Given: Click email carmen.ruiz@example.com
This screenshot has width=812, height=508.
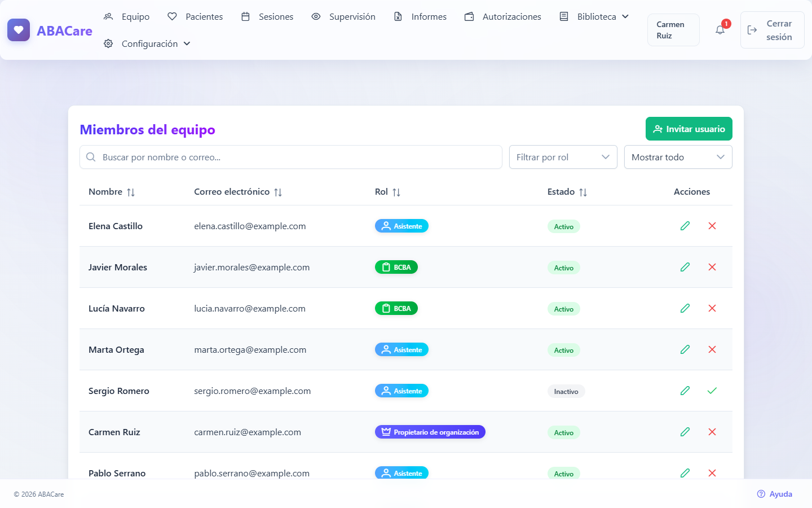Looking at the screenshot, I should (248, 432).
